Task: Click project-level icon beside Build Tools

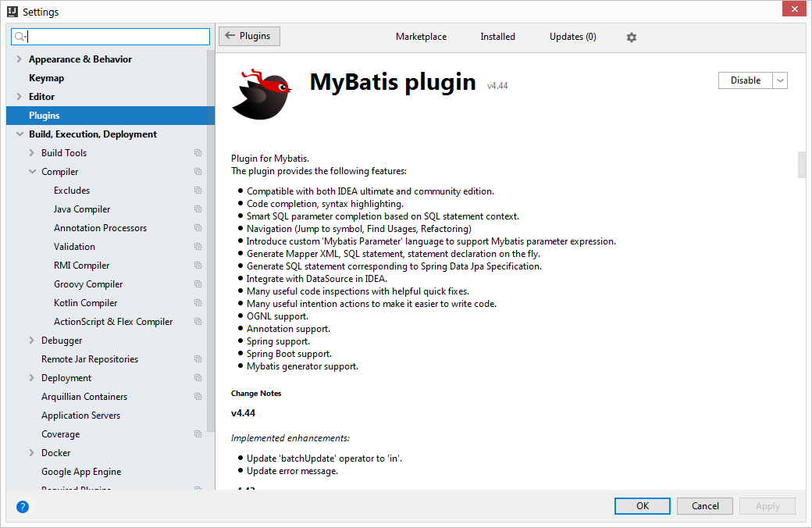Action: [198, 153]
